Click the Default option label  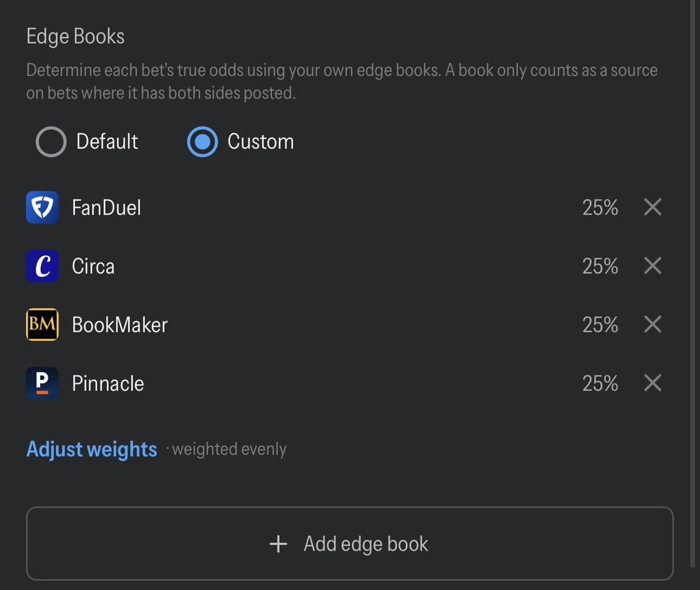pyautogui.click(x=107, y=142)
